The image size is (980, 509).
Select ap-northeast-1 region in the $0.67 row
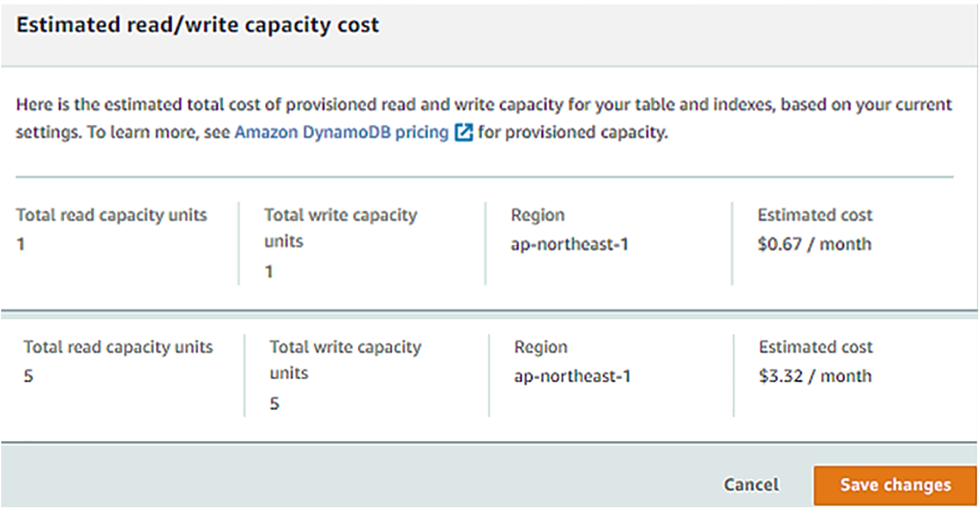[569, 244]
